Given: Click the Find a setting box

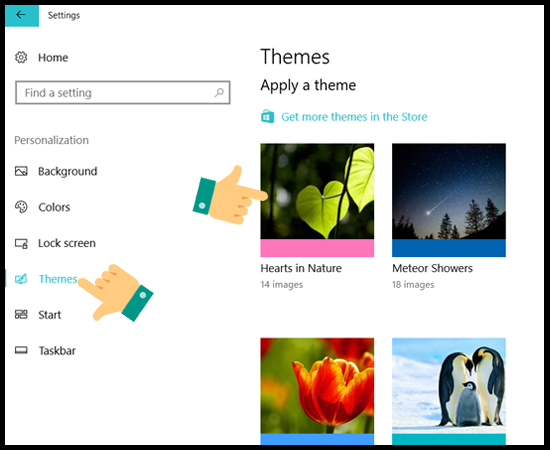Looking at the screenshot, I should pyautogui.click(x=123, y=93).
